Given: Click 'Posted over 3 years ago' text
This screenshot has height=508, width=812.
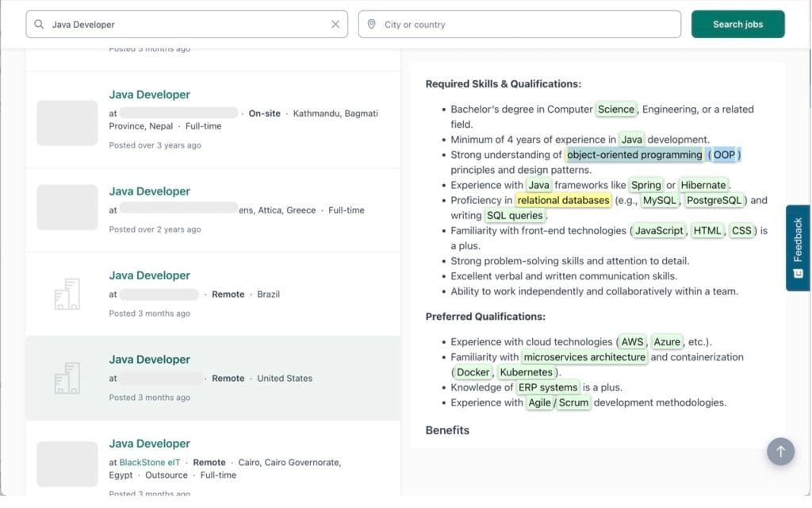Looking at the screenshot, I should pos(155,145).
